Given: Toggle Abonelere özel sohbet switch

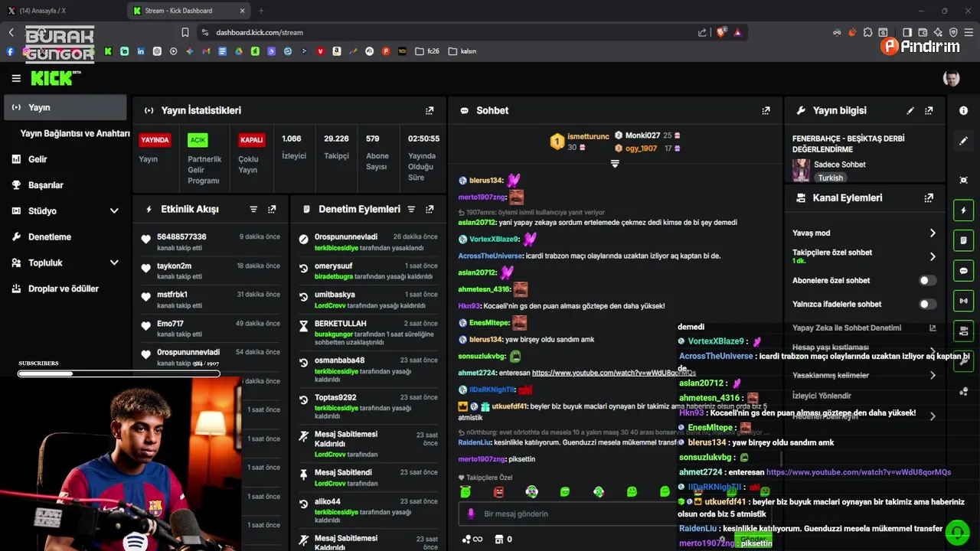Looking at the screenshot, I should [927, 281].
